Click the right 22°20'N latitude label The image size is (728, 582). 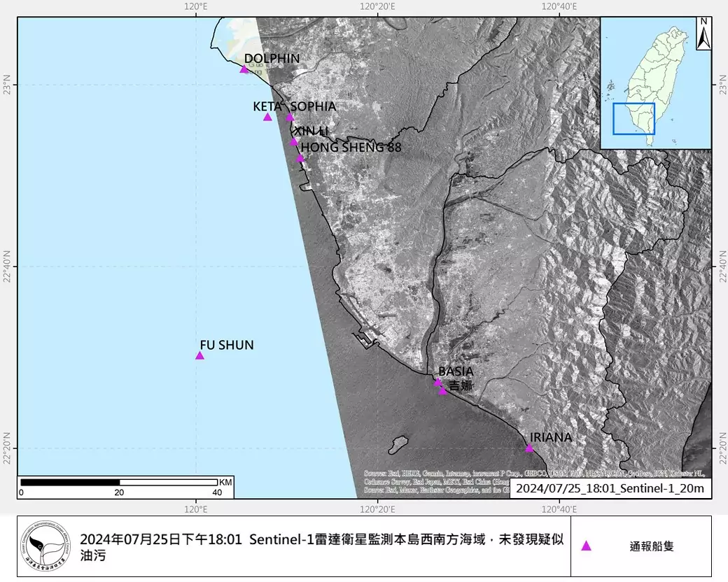coord(722,448)
